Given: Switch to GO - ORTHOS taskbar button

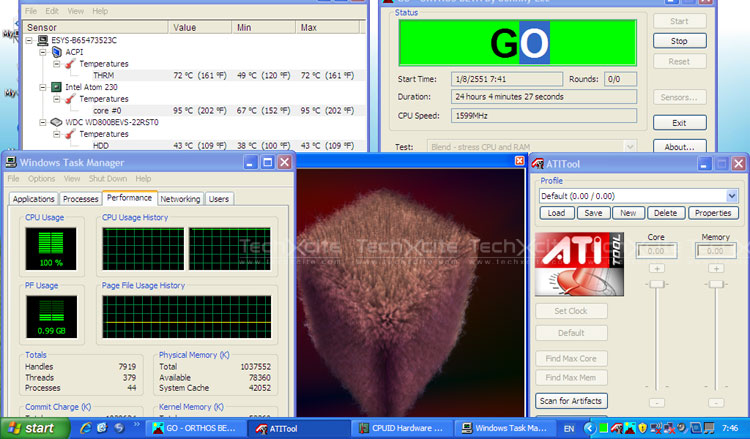Looking at the screenshot, I should [195, 428].
